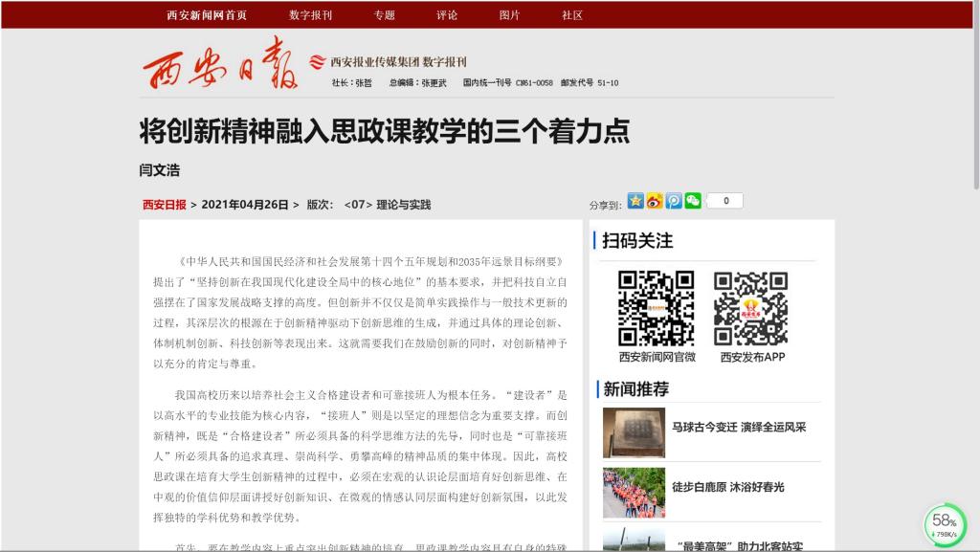
Task: Open the 徒步白鹿原 沐浴好春光 headline
Action: [x=727, y=487]
